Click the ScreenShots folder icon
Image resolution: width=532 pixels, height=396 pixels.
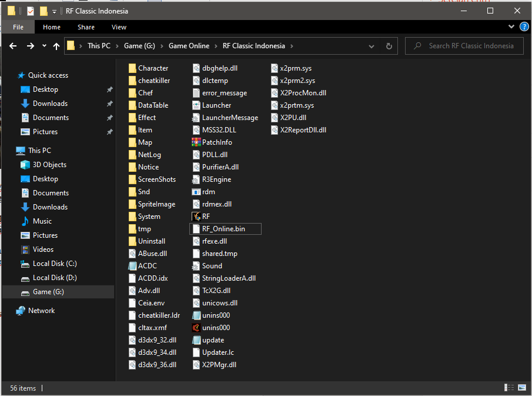132,179
